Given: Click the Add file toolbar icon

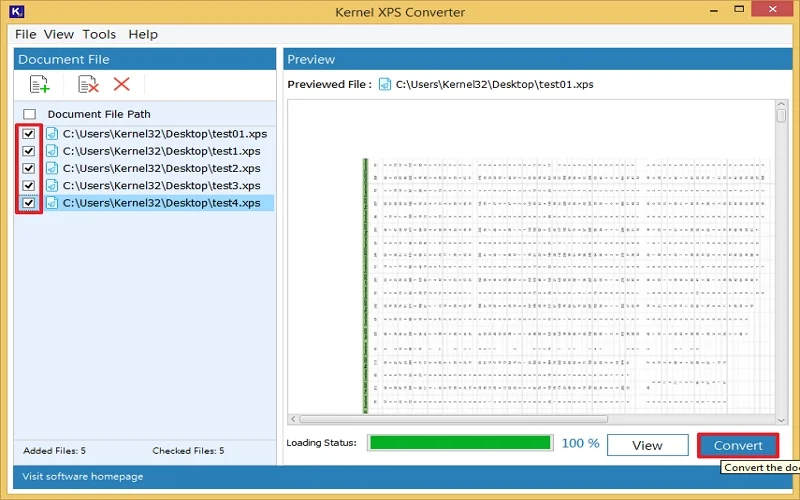Looking at the screenshot, I should [x=39, y=85].
